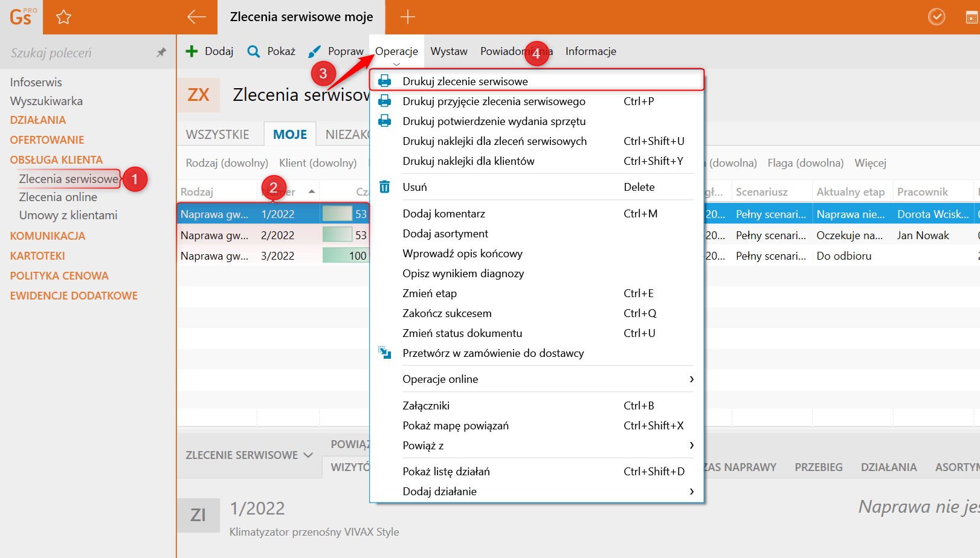Screen dimensions: 980x558
Task: Click printer icon beside Drukuj potwierdzenie wydania sprzętu
Action: click(384, 121)
